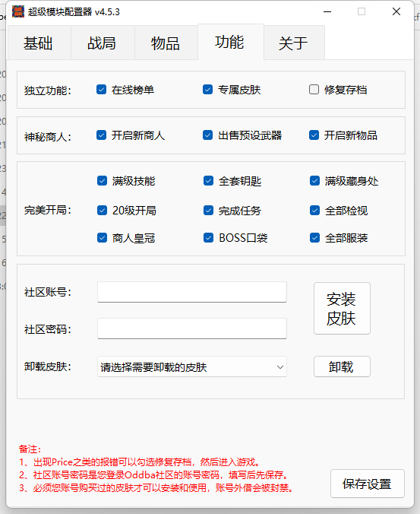Enable the 修复存档 checkbox
The image size is (420, 514).
tap(314, 90)
